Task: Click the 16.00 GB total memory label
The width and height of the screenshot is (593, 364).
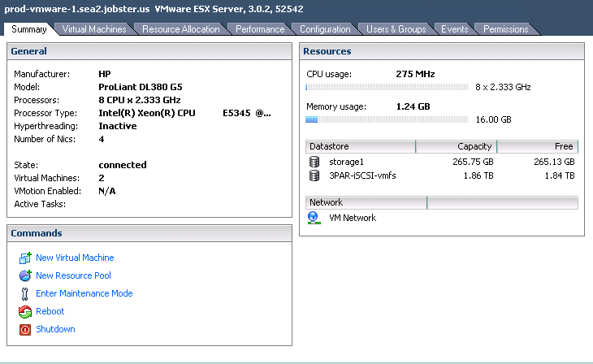Action: pyautogui.click(x=494, y=119)
